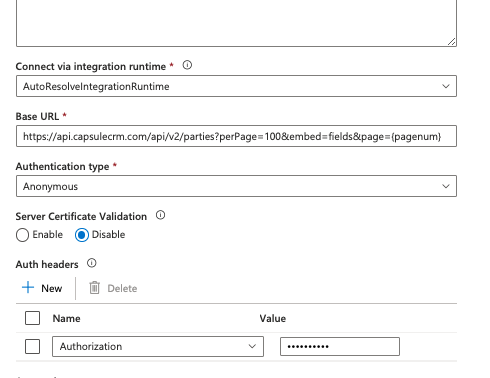Click info icon beside integration runtime label
Screen dimensions: 490x378
coord(187,65)
